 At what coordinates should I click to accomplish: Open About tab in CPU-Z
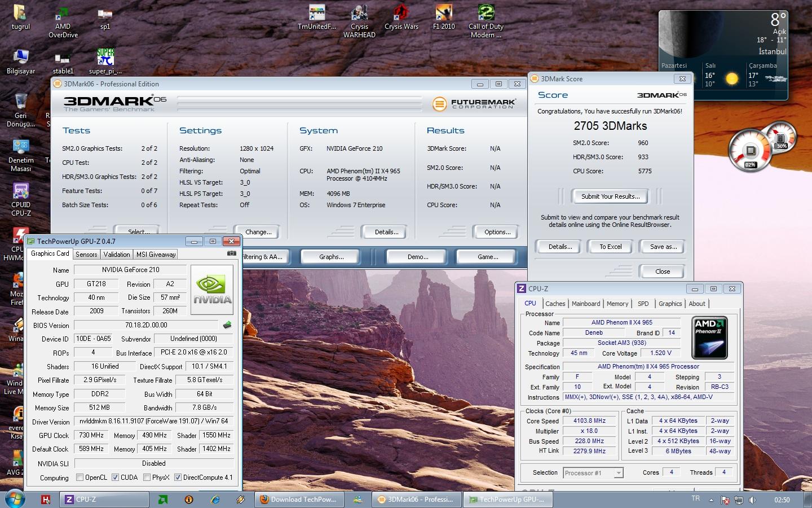click(697, 304)
